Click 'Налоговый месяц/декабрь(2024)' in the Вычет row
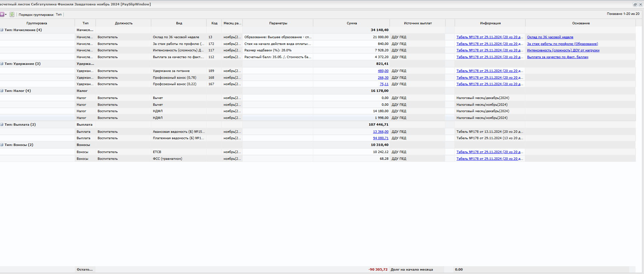Screen dimensions: 644x274 [483, 98]
